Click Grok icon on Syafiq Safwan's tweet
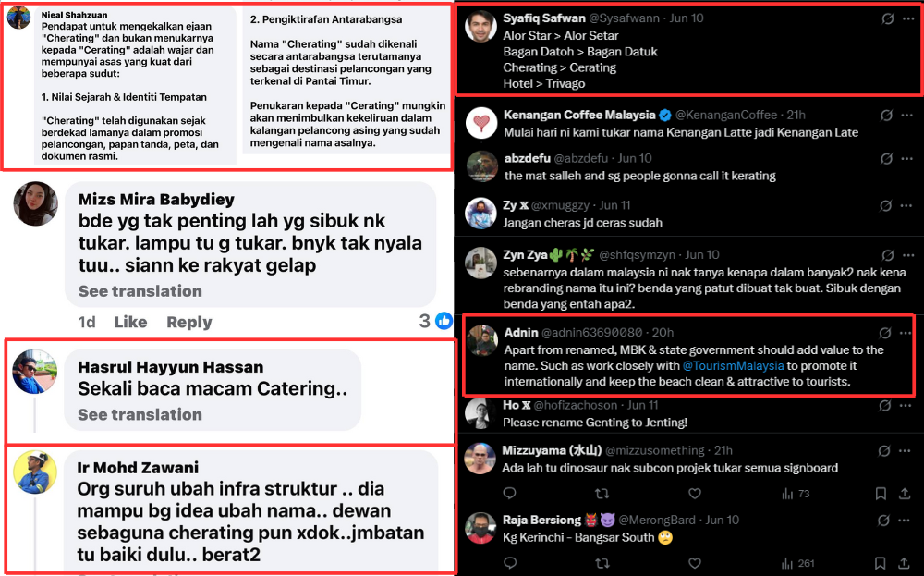The height and width of the screenshot is (576, 924). pyautogui.click(x=887, y=18)
